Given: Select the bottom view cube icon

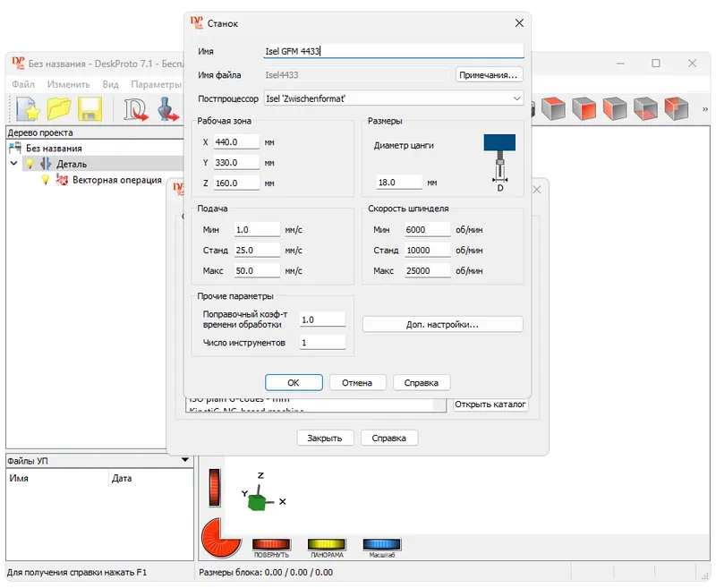Looking at the screenshot, I should pyautogui.click(x=645, y=108).
